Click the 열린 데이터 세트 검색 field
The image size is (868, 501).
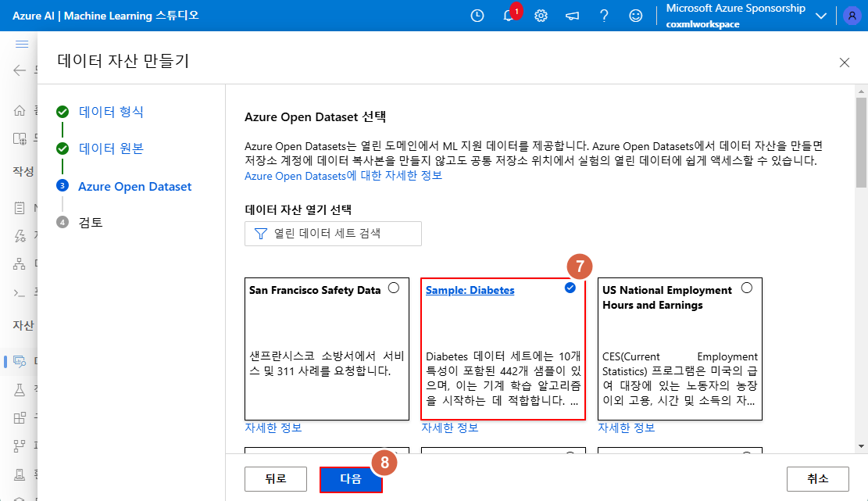pyautogui.click(x=333, y=234)
